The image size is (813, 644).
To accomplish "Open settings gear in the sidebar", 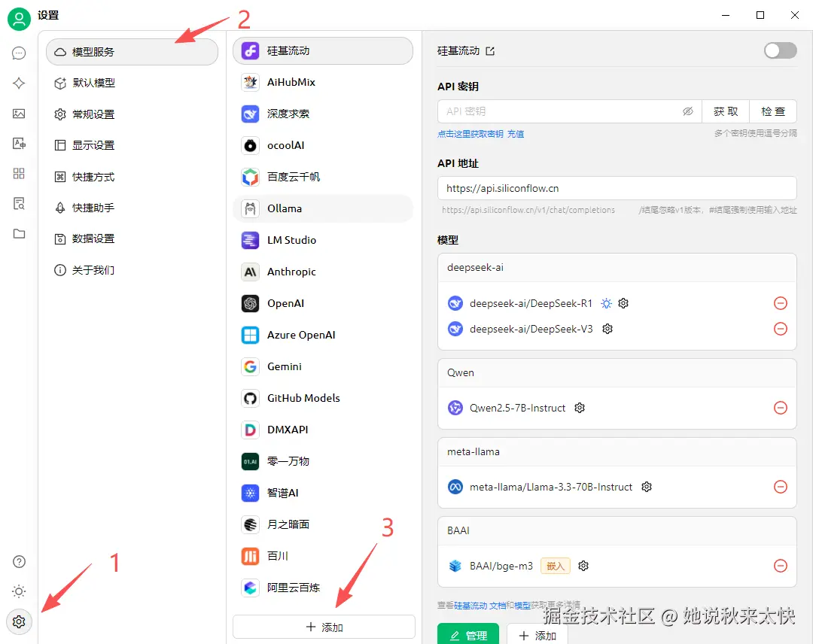I will 19,621.
